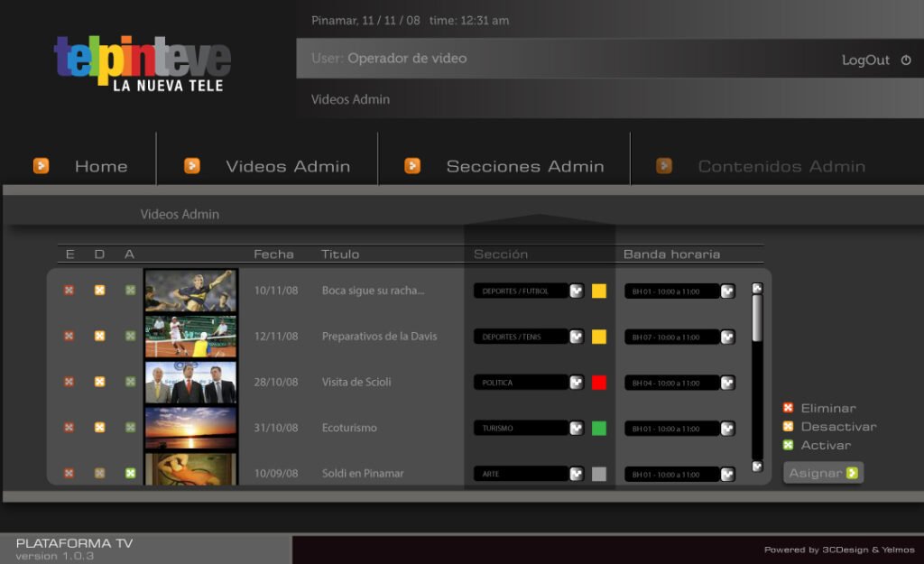
Task: Open the DEPORTES / TENIS section dropdown
Action: [x=577, y=337]
